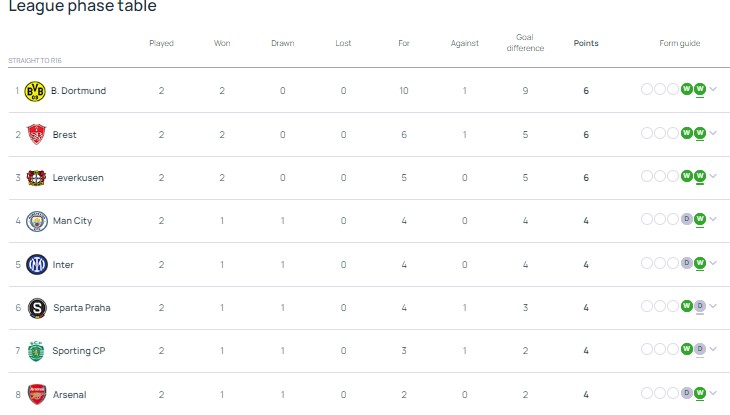
Task: Click the Man City club crest
Action: click(x=36, y=221)
